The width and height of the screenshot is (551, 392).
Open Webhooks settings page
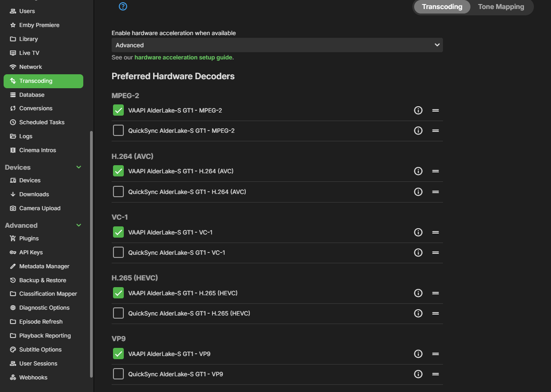point(33,378)
